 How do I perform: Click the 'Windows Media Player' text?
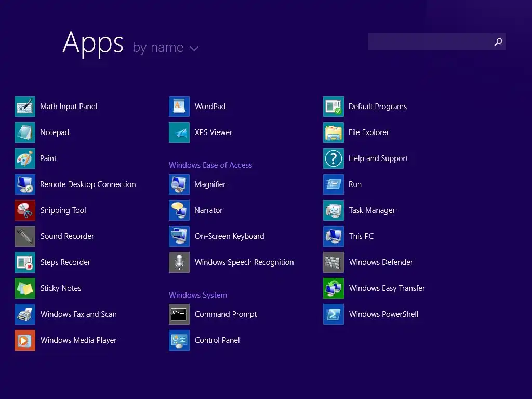tap(78, 340)
